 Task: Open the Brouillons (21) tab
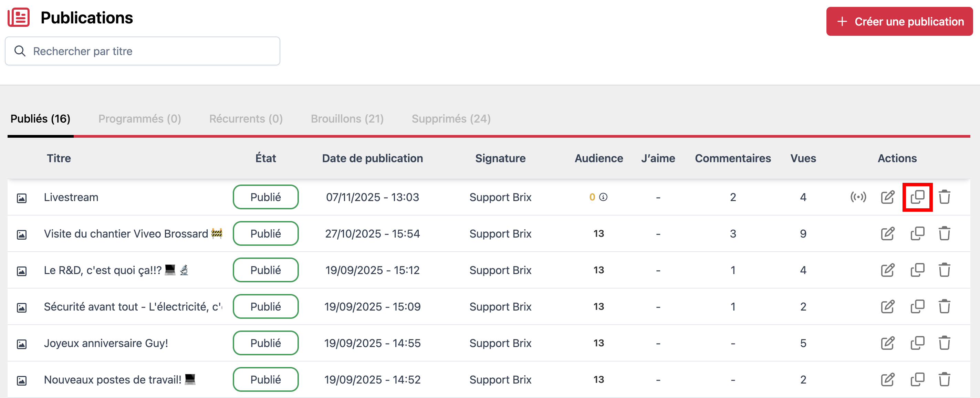click(347, 119)
